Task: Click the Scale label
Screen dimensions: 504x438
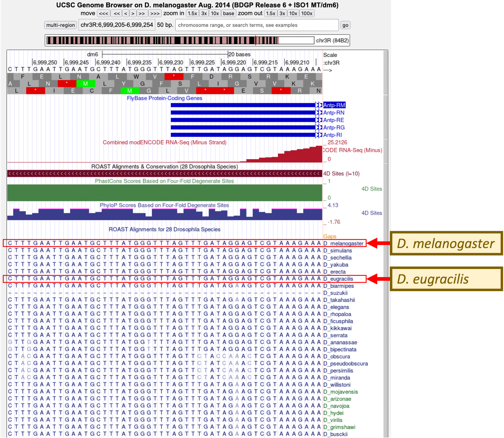Action: coord(330,55)
